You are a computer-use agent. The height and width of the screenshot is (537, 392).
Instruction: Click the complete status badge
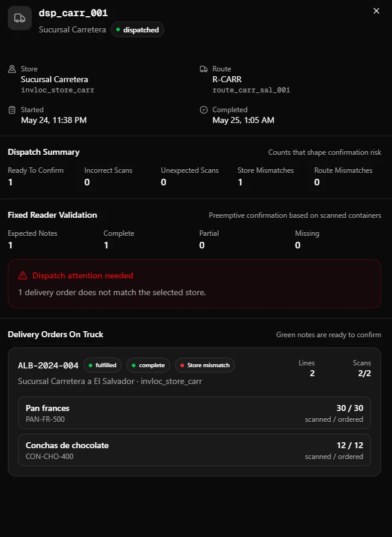click(x=148, y=365)
